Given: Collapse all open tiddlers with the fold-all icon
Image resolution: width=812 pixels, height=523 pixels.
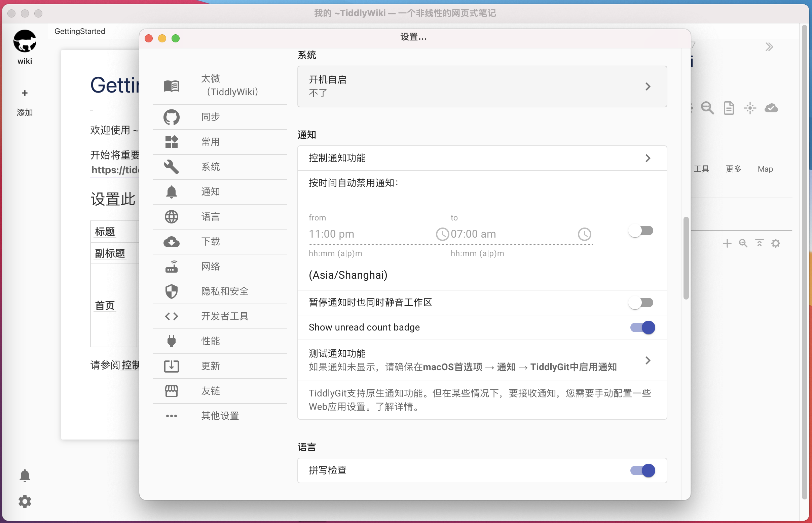Looking at the screenshot, I should tap(760, 243).
